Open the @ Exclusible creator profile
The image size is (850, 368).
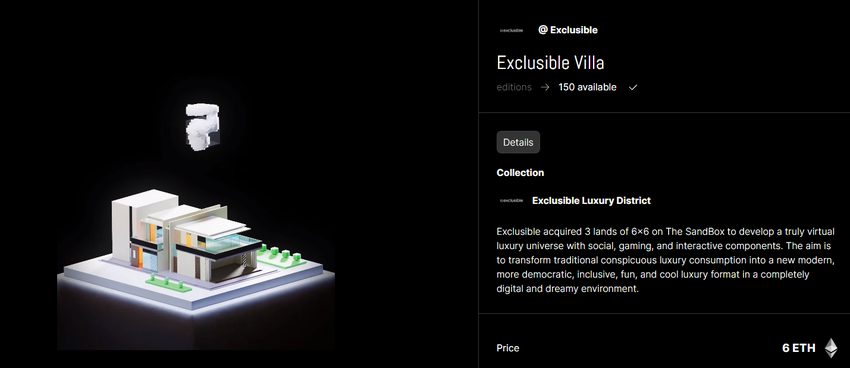568,30
